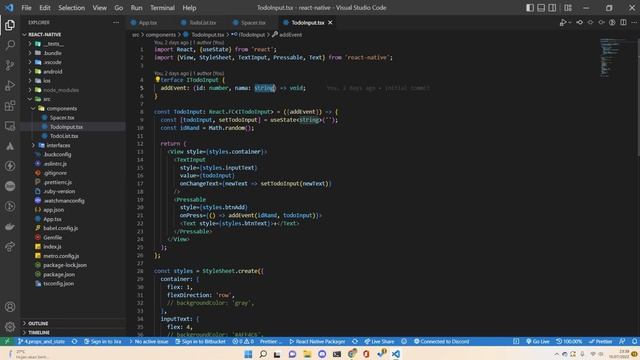The width and height of the screenshot is (640, 360).
Task: Open the editor More Actions ellipsis
Action: [634, 22]
